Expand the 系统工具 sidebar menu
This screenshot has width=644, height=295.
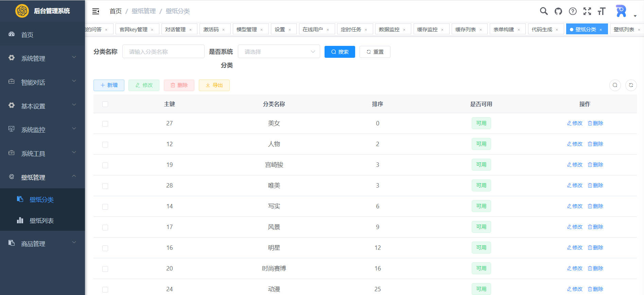(x=42, y=154)
